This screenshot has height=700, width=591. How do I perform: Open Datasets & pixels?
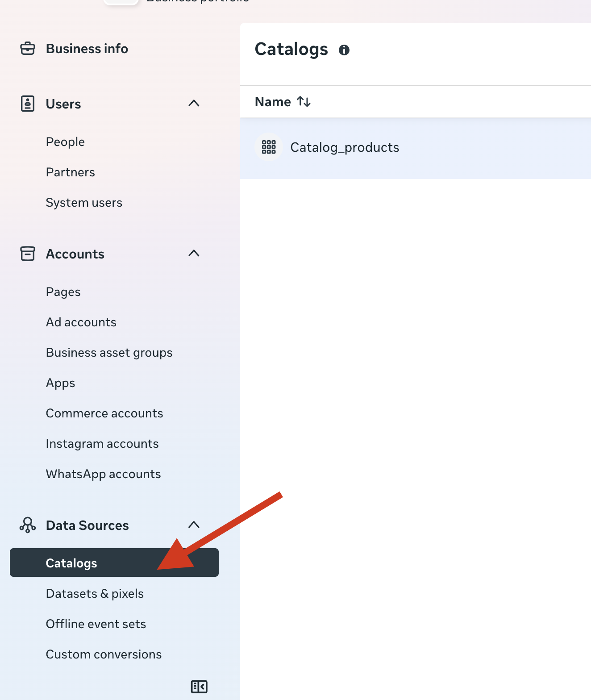95,594
